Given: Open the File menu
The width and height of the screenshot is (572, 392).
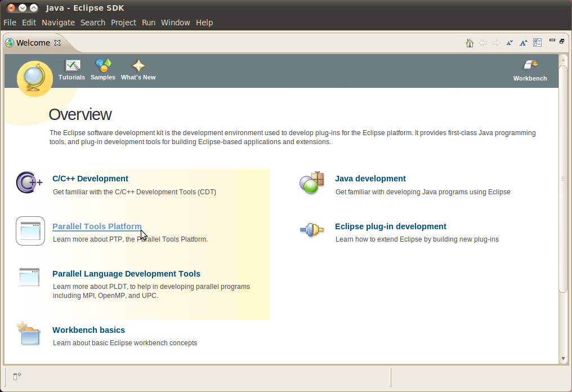Looking at the screenshot, I should pyautogui.click(x=10, y=23).
